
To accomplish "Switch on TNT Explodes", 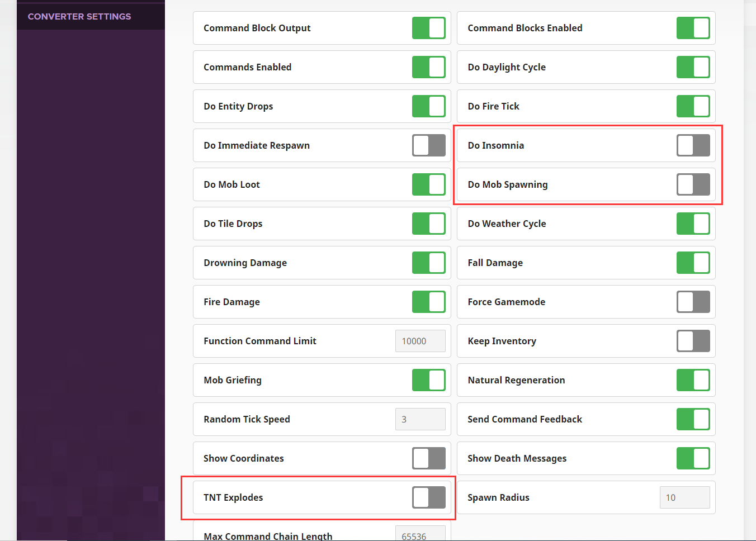I will (429, 497).
